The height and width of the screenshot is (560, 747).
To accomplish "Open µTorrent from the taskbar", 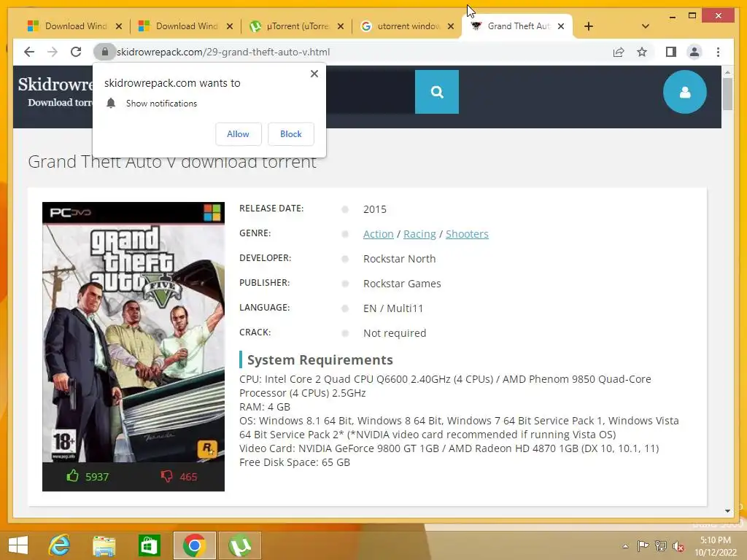I will coord(240,545).
